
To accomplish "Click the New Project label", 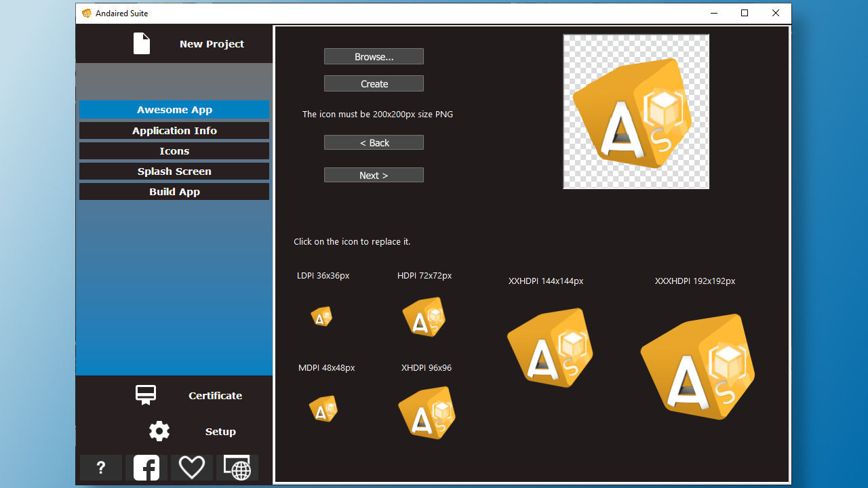I will [x=212, y=44].
